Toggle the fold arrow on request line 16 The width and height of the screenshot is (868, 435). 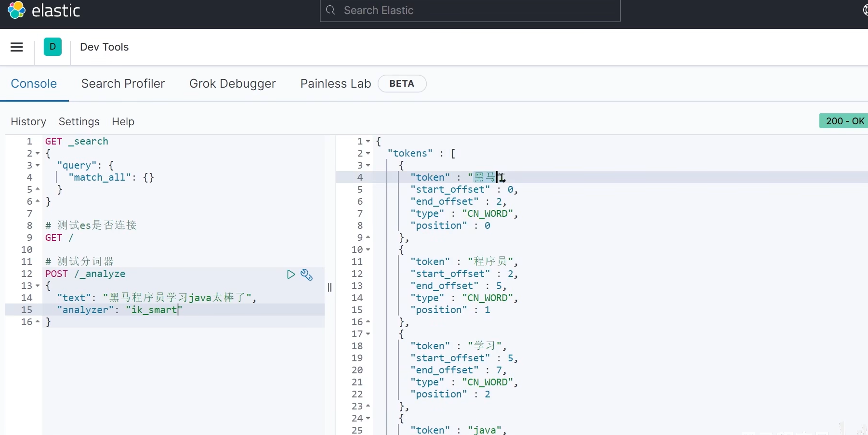(38, 322)
